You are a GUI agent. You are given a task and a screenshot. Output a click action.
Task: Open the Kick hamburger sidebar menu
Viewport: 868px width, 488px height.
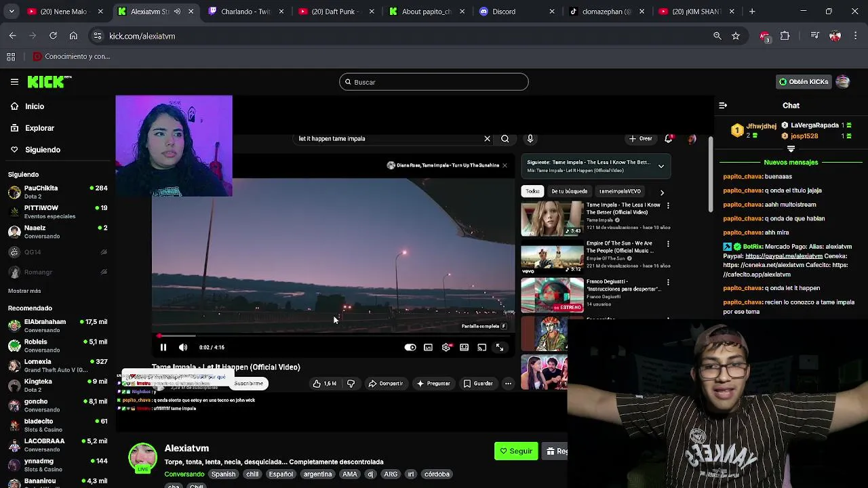click(x=14, y=82)
